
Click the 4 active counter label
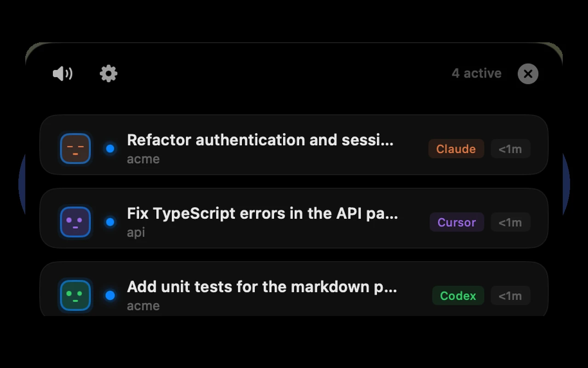[x=476, y=73]
